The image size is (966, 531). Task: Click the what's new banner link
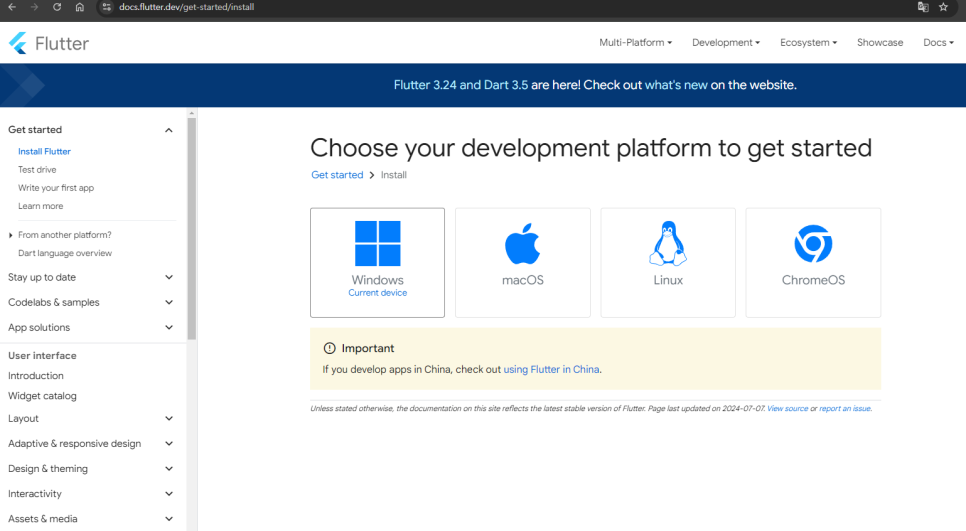point(676,85)
